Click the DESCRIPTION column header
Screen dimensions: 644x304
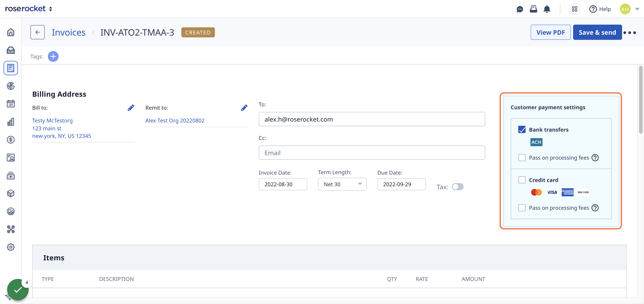click(116, 279)
